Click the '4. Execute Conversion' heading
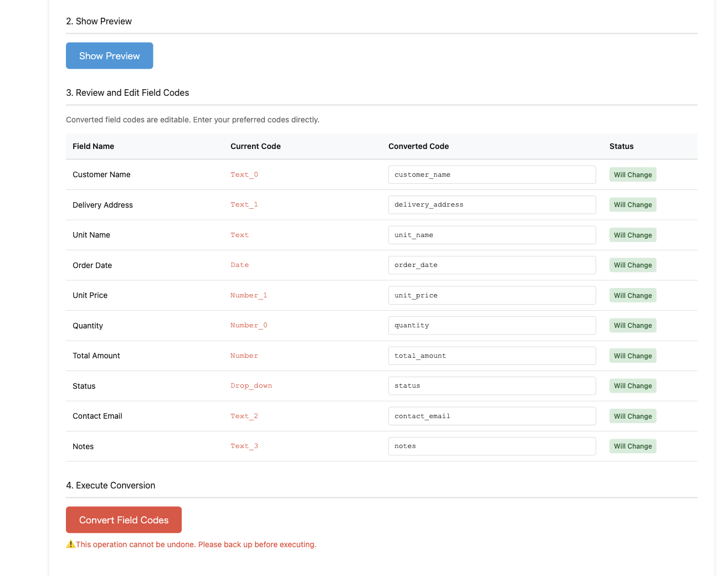Screen dimensions: 728x576 coord(110,485)
